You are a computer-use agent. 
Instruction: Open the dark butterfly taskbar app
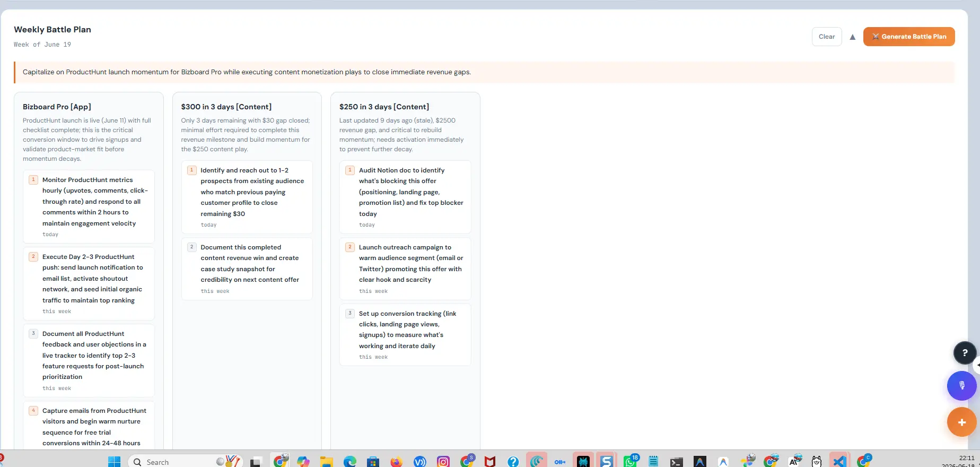tap(583, 462)
